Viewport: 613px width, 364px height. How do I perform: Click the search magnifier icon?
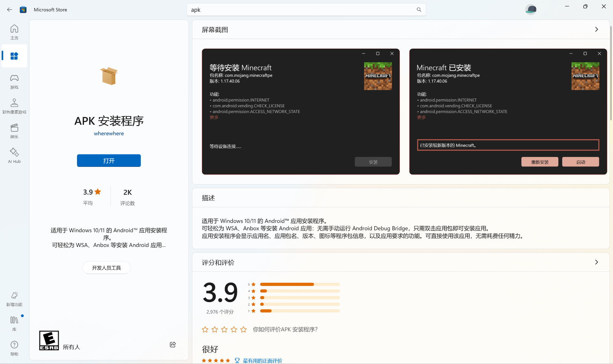tap(419, 10)
